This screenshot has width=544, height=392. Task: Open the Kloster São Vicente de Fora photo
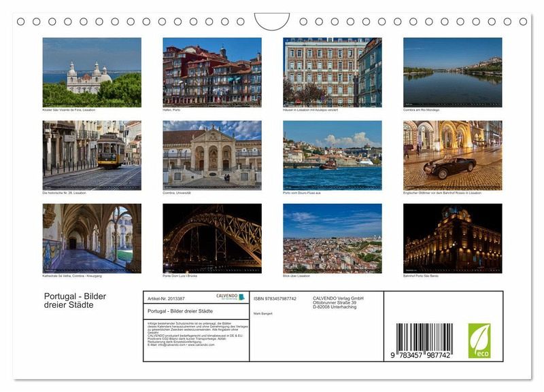(x=92, y=72)
